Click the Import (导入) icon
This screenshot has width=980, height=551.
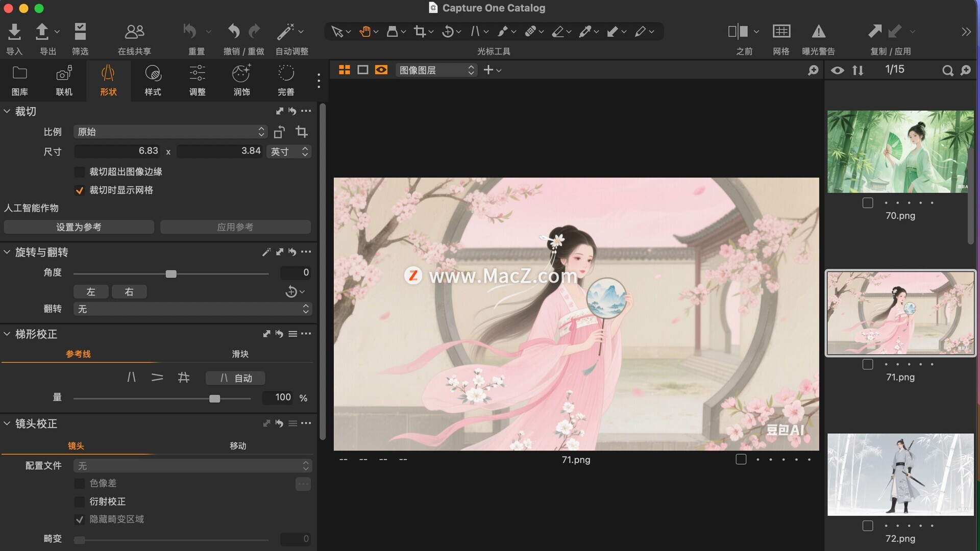click(x=14, y=32)
